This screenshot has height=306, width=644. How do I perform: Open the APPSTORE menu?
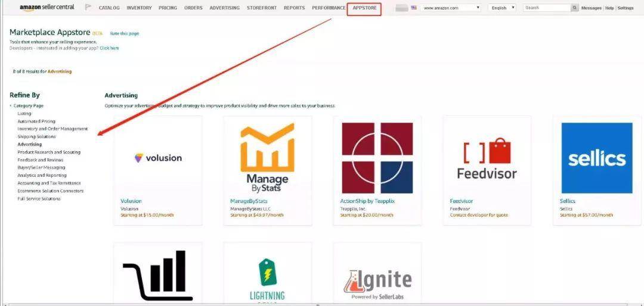pyautogui.click(x=364, y=8)
